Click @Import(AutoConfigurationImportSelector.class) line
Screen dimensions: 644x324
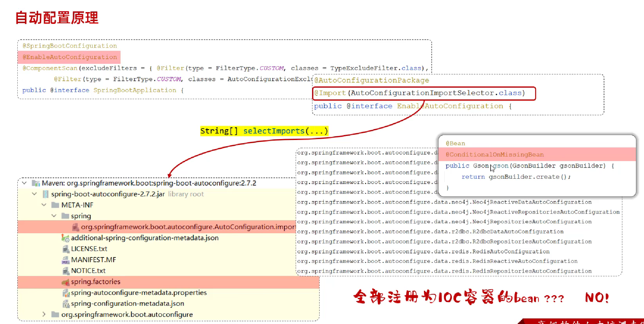coord(420,93)
